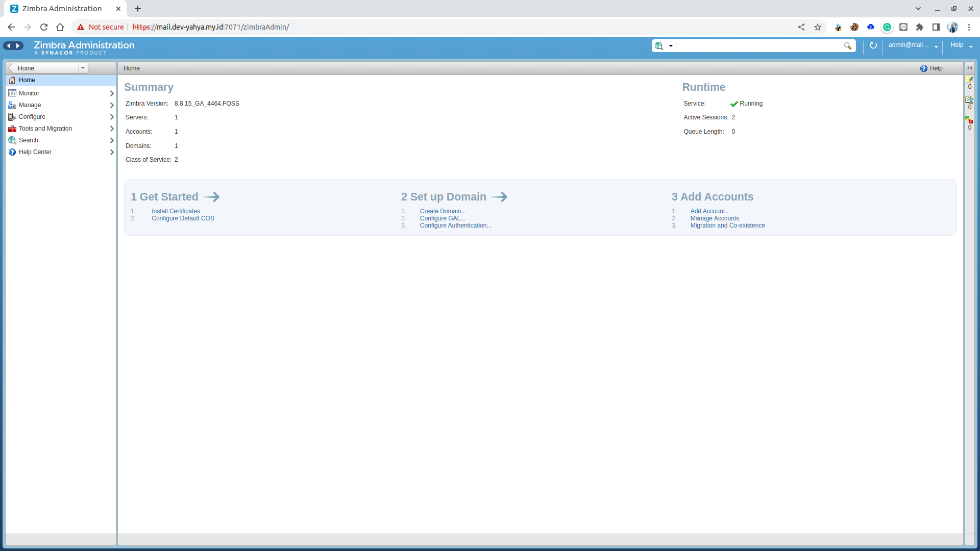Viewport: 980px width, 551px height.
Task: Expand the Monitor section chevron
Action: coord(112,93)
